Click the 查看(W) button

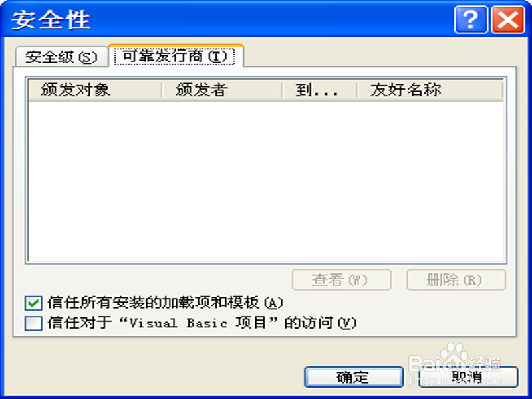coord(341,280)
